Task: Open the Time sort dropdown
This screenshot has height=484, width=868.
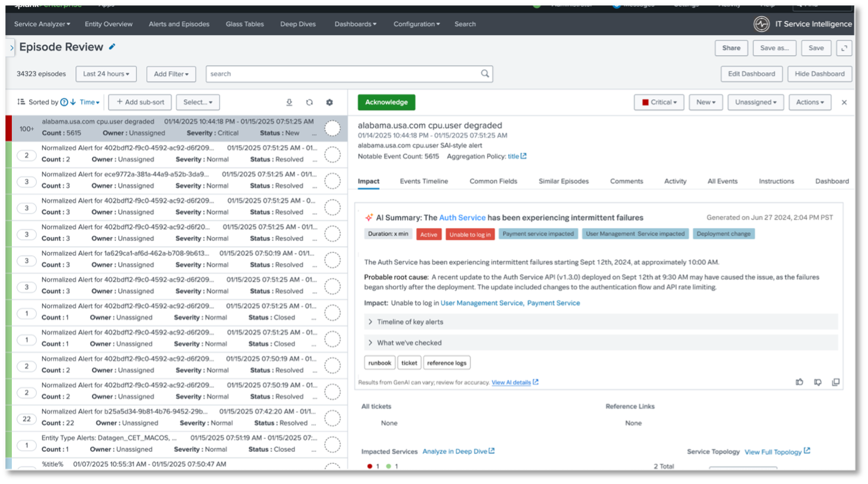Action: coord(90,102)
